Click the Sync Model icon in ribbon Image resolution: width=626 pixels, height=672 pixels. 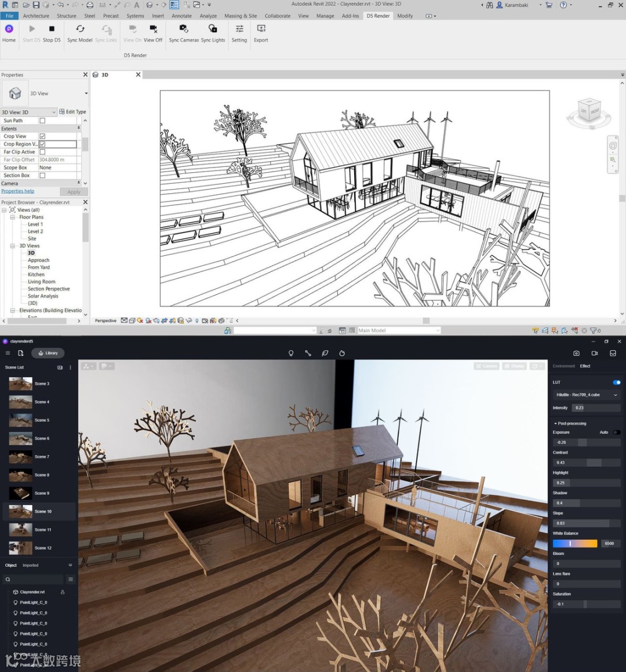coord(80,30)
